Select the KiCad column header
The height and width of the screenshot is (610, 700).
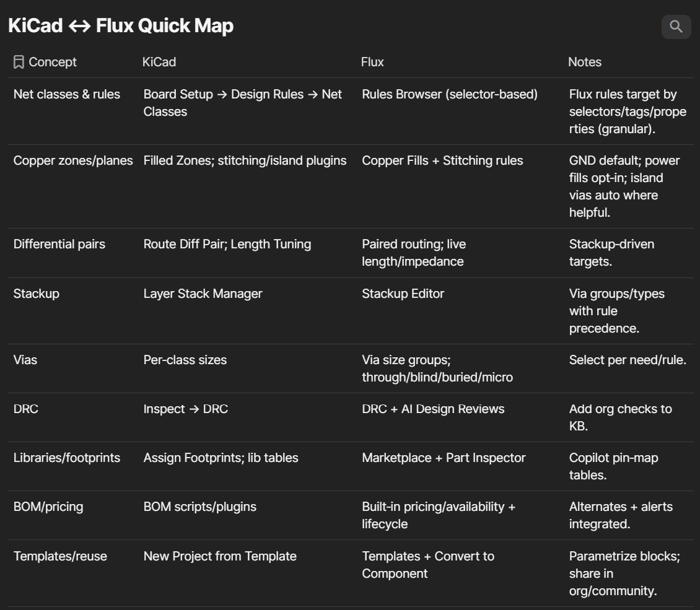(x=159, y=62)
